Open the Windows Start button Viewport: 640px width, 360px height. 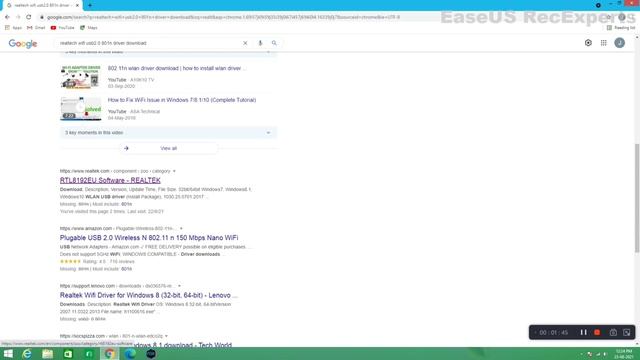coord(8,354)
